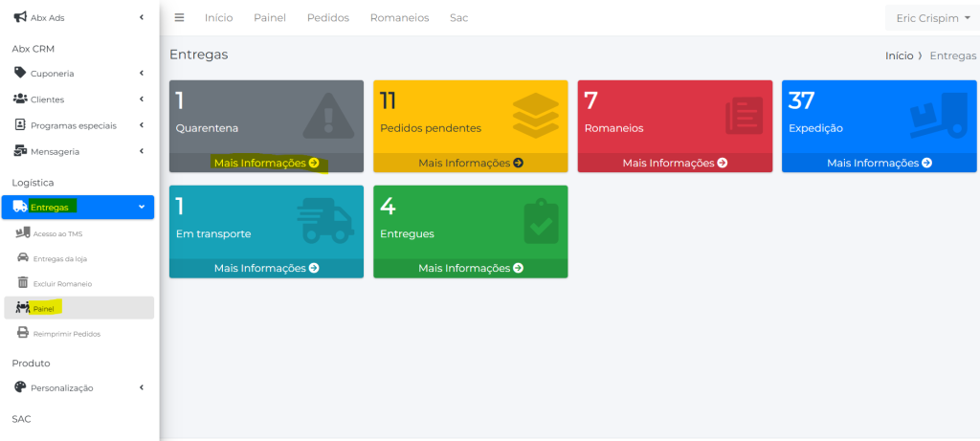
Task: Expand the Mensageria sidebar section
Action: [x=141, y=150]
